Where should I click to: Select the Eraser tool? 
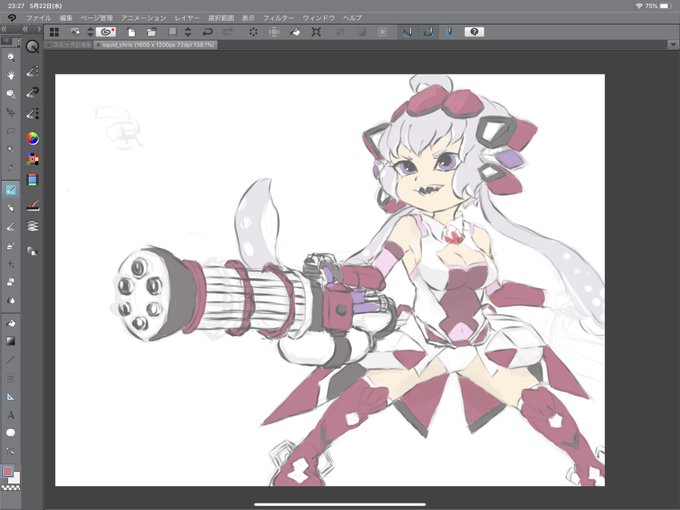point(11,282)
